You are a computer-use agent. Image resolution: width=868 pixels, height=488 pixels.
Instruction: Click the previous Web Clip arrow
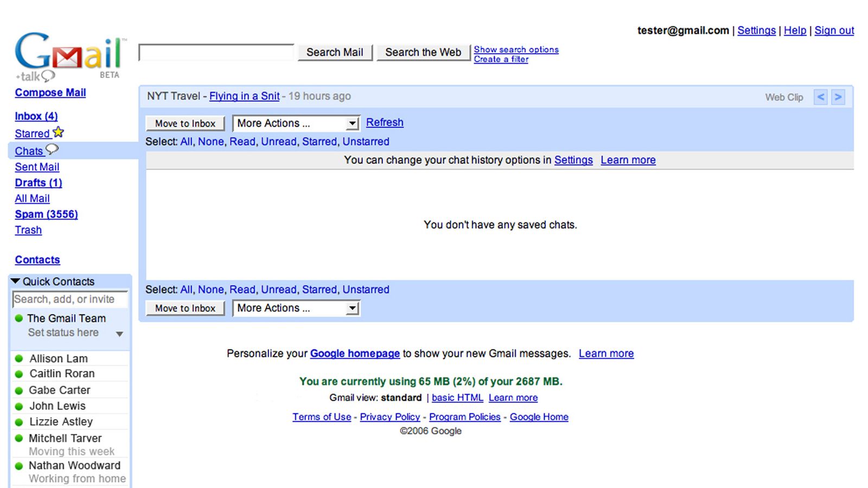tap(820, 97)
